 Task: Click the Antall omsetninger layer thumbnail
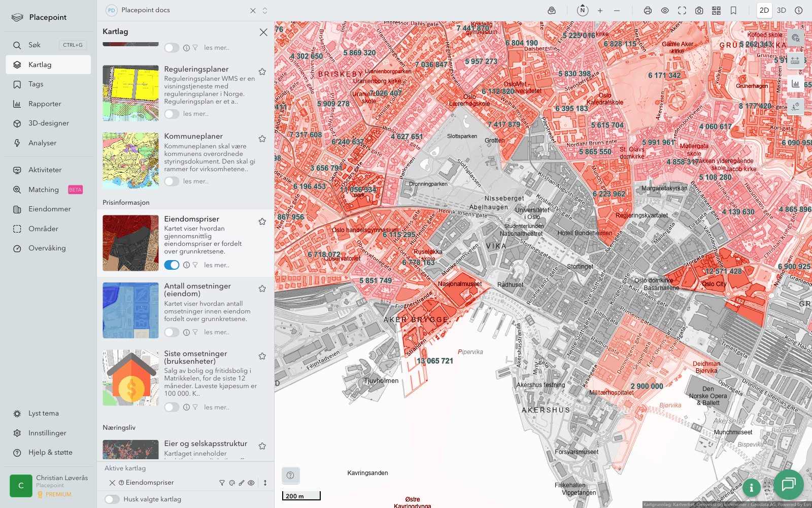[130, 310]
